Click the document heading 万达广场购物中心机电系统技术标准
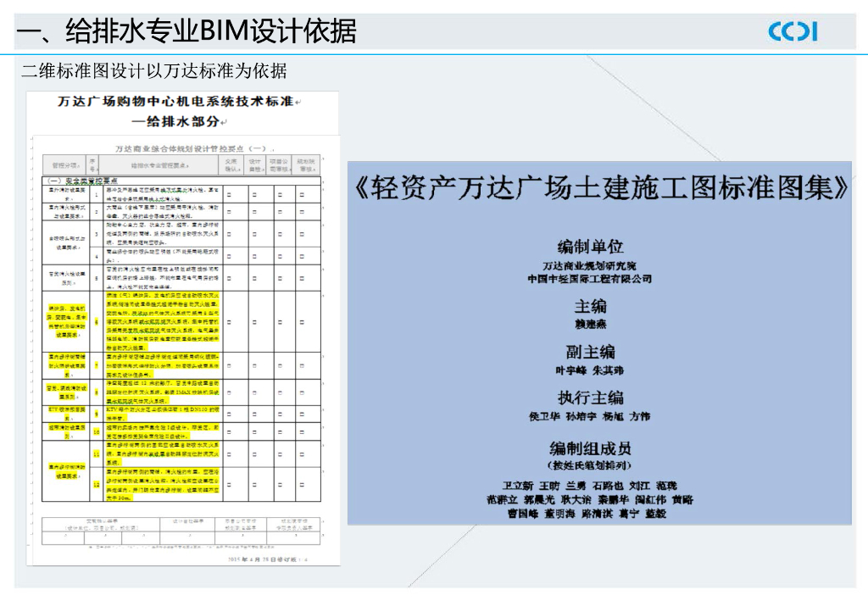This screenshot has height=601, width=868. pyautogui.click(x=175, y=101)
